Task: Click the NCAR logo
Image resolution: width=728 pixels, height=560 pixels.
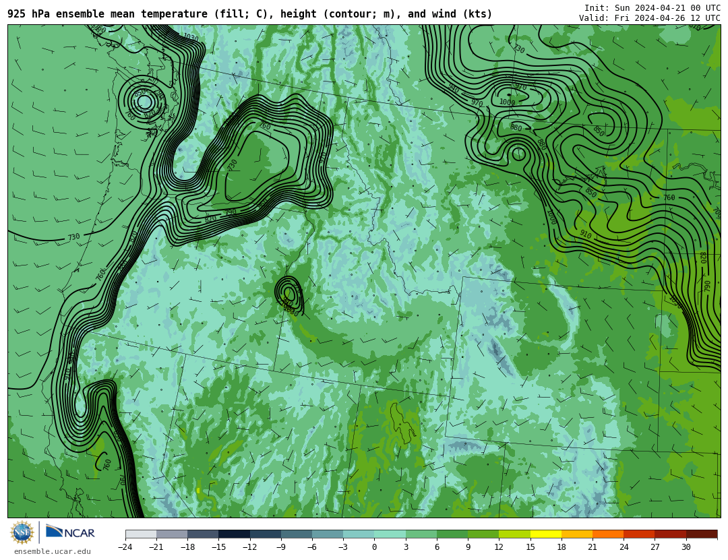Action: 70,532
